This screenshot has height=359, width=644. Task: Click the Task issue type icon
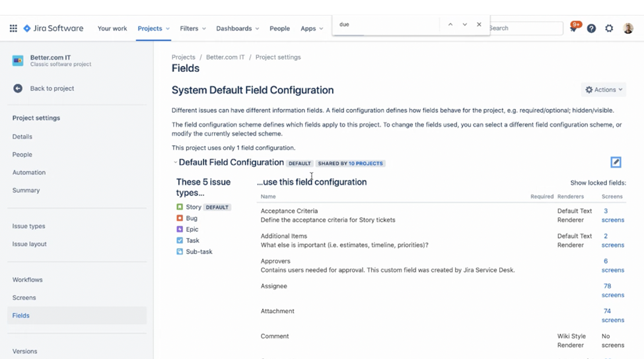coord(180,240)
